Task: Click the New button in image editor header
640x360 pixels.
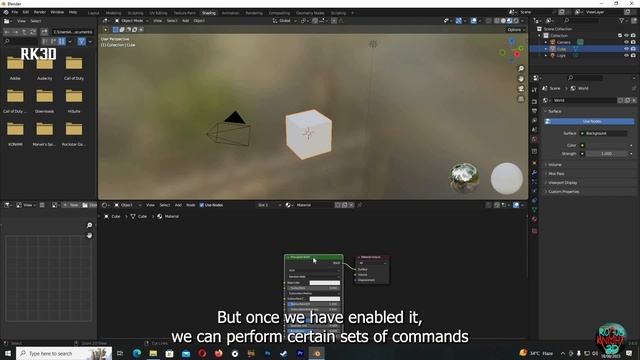Action: tap(71, 205)
